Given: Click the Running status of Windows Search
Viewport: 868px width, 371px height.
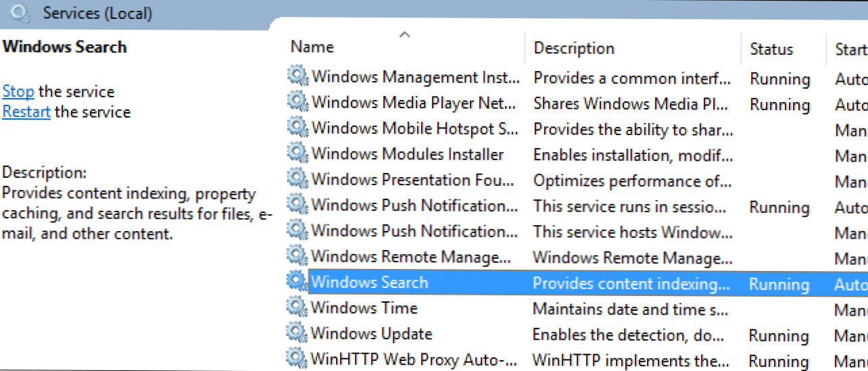Looking at the screenshot, I should click(x=779, y=285).
